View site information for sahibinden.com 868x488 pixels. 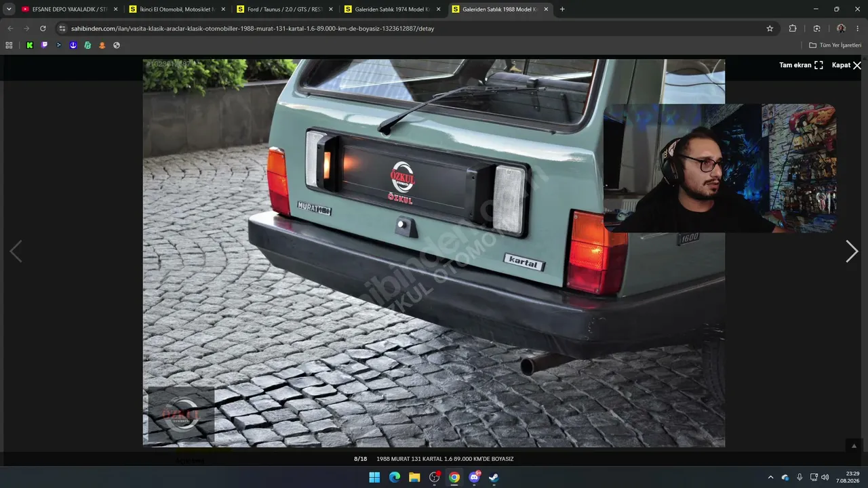pyautogui.click(x=62, y=28)
